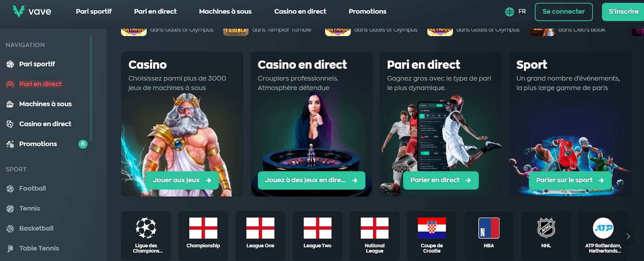Expand the FR language dropdown

[x=522, y=12]
